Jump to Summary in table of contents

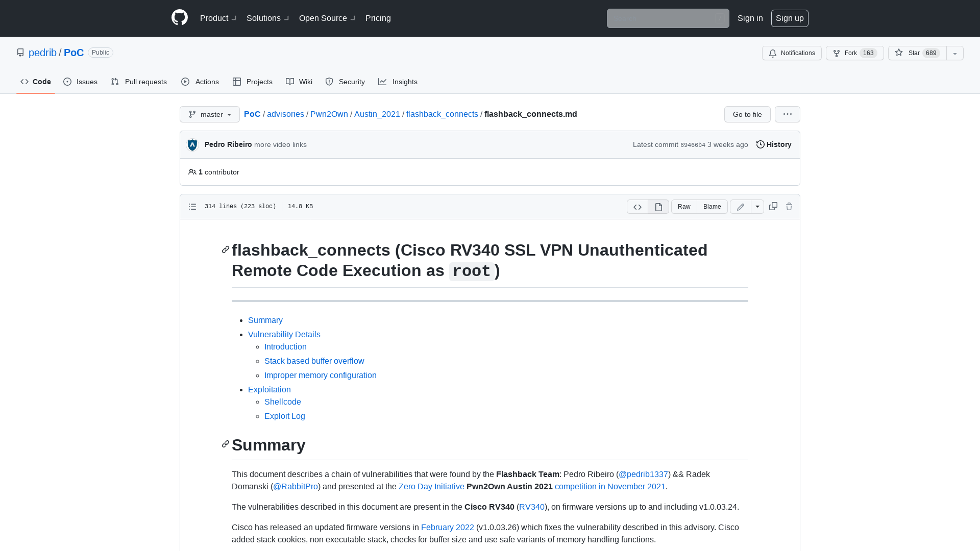pos(265,320)
